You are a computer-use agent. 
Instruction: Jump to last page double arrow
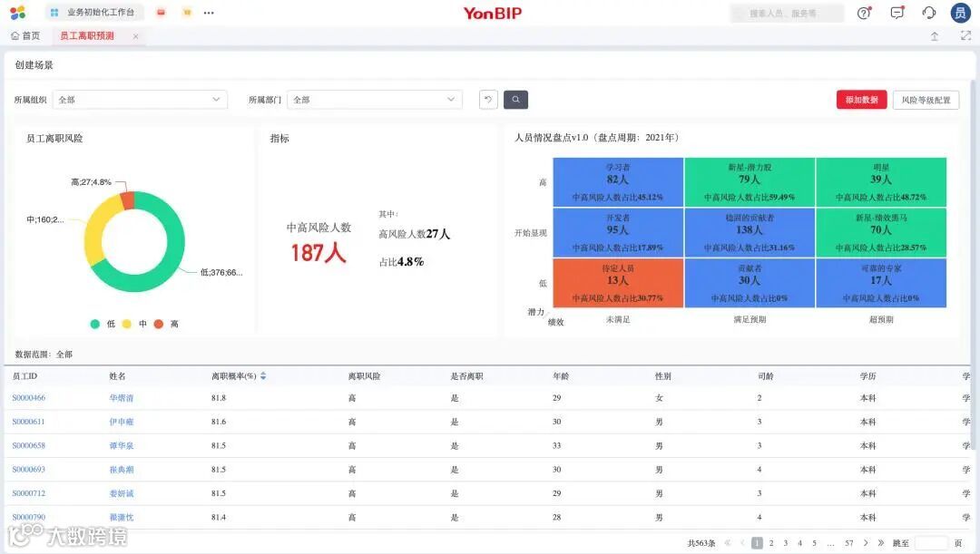[x=880, y=543]
